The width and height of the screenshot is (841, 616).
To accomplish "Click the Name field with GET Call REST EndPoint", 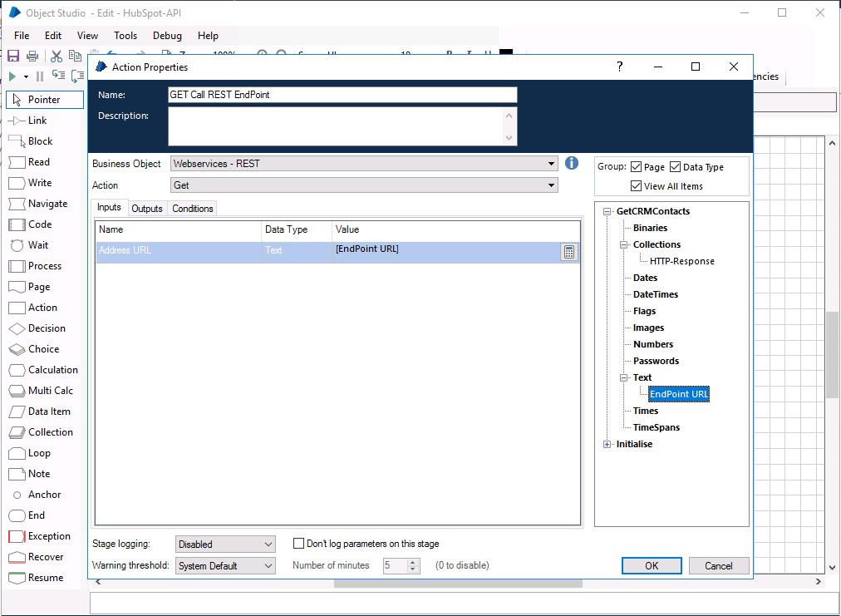I will click(x=342, y=95).
